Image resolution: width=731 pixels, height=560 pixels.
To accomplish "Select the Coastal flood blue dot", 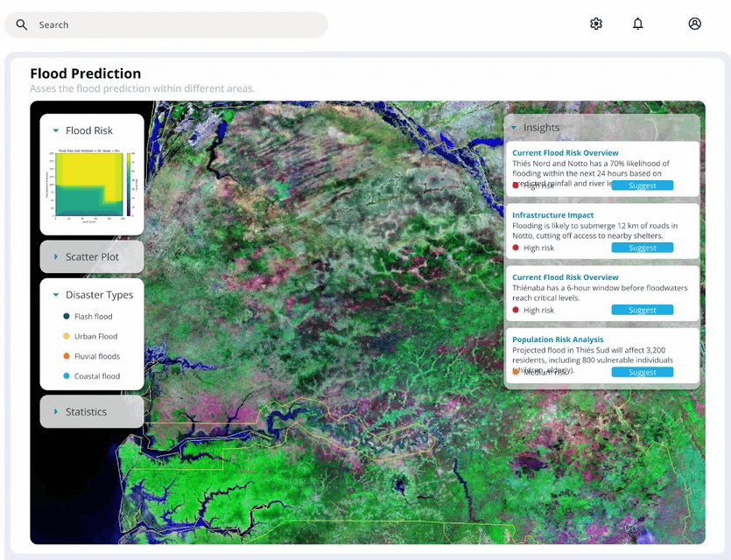I will coord(67,375).
